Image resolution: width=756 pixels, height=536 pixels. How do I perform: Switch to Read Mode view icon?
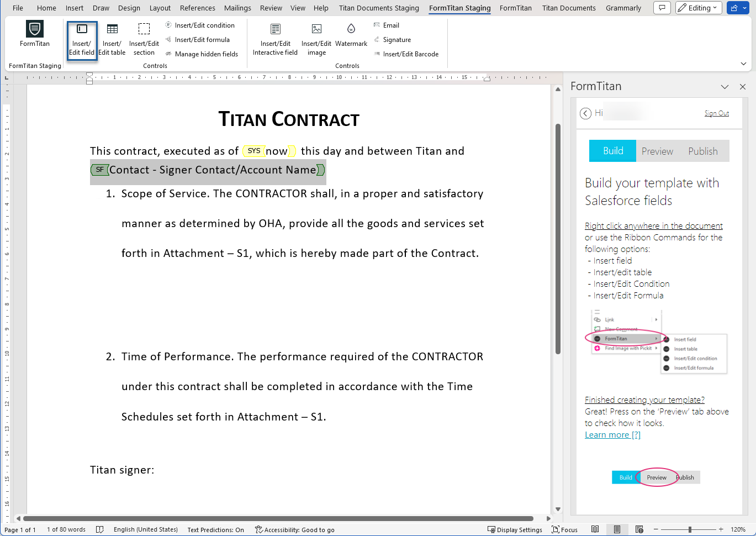[x=595, y=529]
